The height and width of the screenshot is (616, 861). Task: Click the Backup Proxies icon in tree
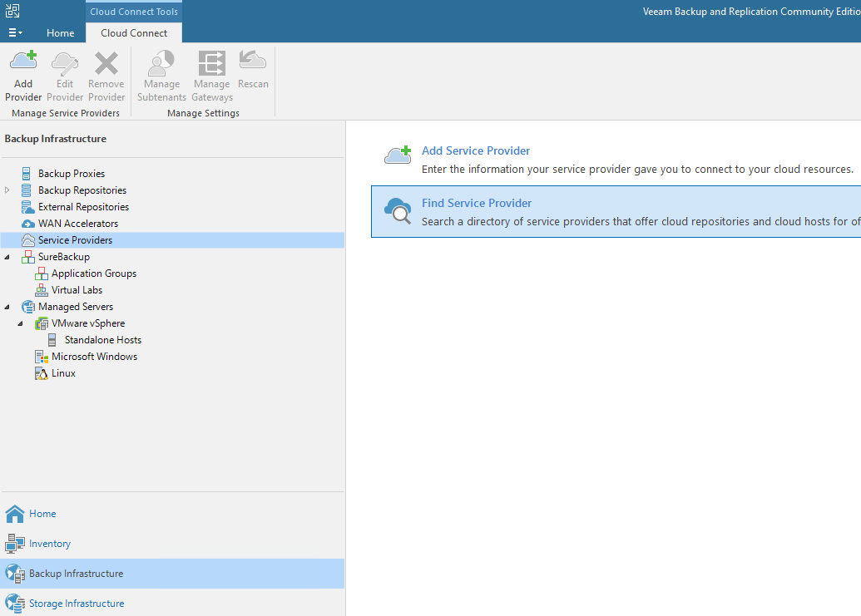pyautogui.click(x=26, y=174)
